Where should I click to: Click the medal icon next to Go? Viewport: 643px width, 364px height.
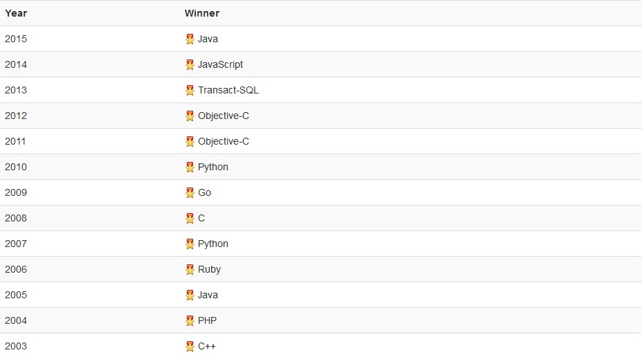pyautogui.click(x=190, y=193)
